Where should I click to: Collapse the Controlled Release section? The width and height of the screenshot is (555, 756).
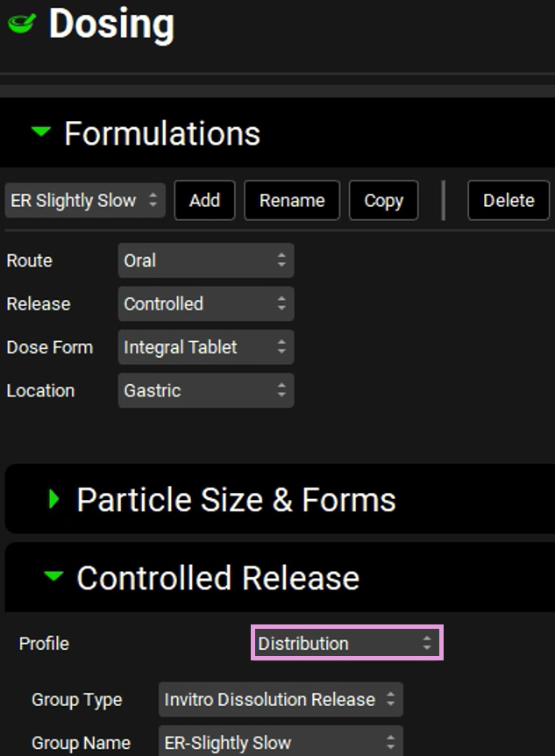[x=54, y=577]
